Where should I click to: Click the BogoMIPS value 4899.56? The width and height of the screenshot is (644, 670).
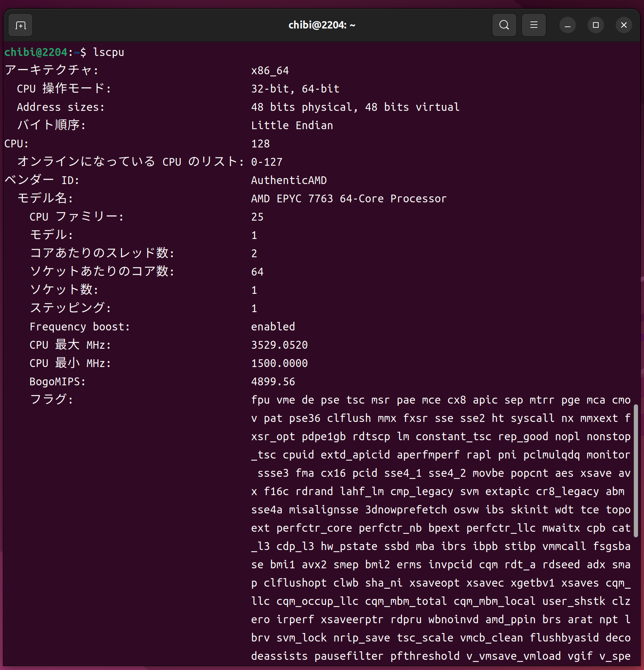pyautogui.click(x=273, y=382)
